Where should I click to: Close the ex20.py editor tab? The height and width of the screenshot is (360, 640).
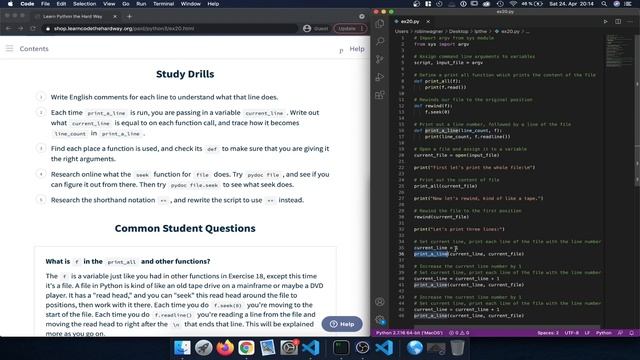pos(428,21)
